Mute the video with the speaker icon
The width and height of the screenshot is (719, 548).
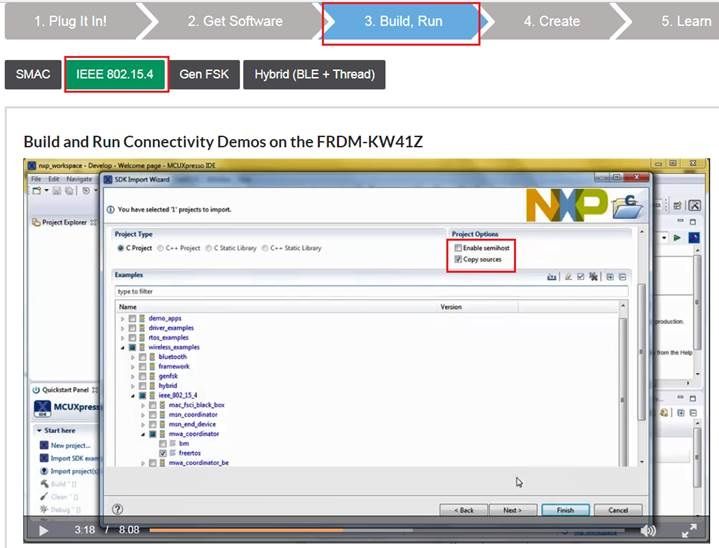click(x=648, y=531)
